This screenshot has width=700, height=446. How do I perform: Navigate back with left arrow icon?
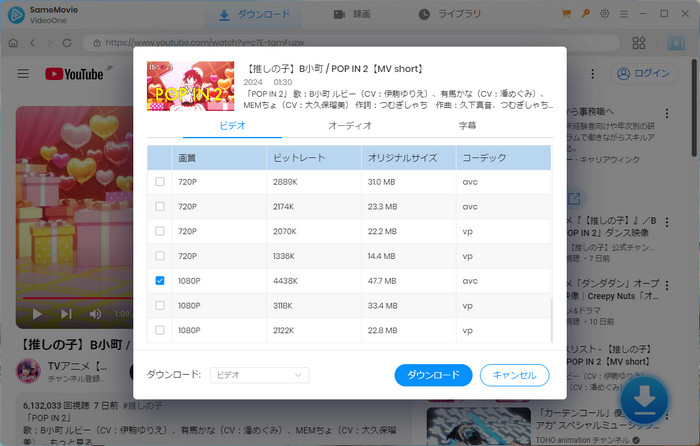pos(33,43)
